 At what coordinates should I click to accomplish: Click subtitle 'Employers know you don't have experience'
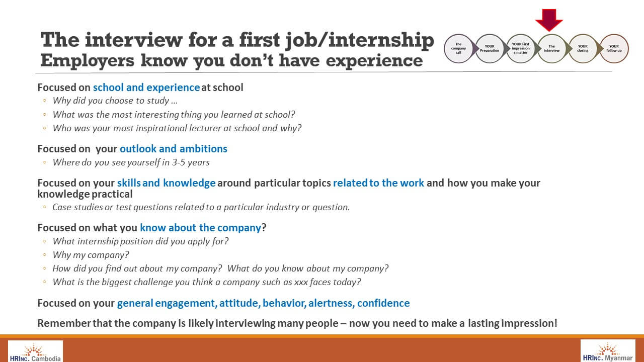(231, 60)
